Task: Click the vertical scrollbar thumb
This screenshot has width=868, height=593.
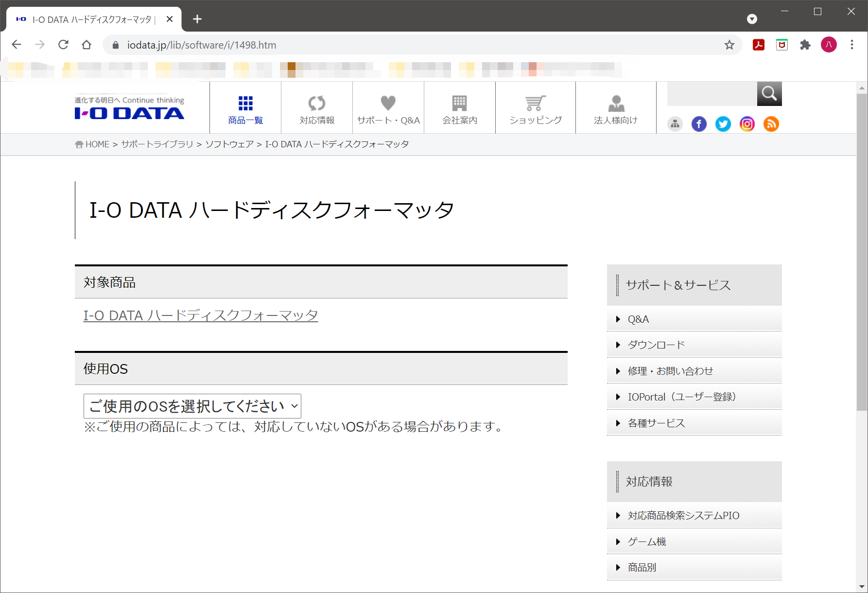Action: (862, 252)
